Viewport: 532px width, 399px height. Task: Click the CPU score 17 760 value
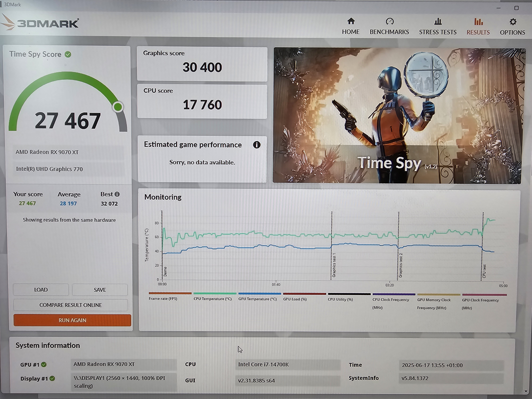tap(202, 105)
